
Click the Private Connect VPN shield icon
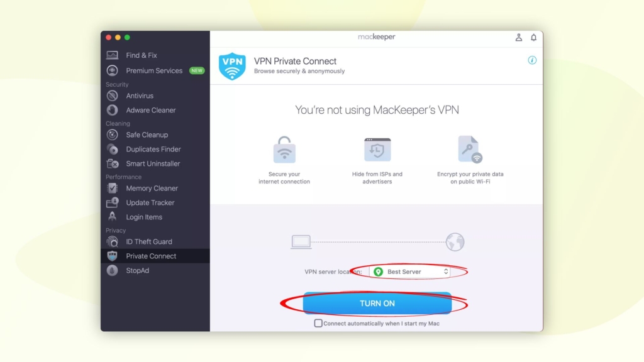click(112, 256)
